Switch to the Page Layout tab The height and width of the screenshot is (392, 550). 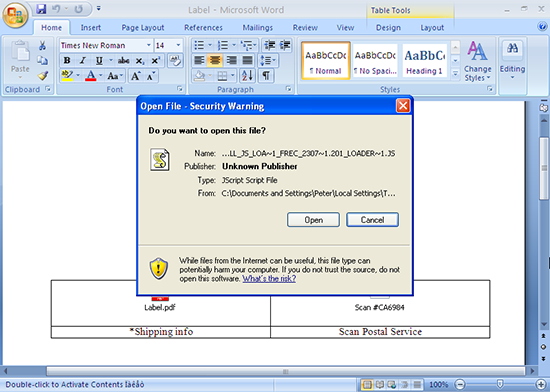pyautogui.click(x=143, y=27)
